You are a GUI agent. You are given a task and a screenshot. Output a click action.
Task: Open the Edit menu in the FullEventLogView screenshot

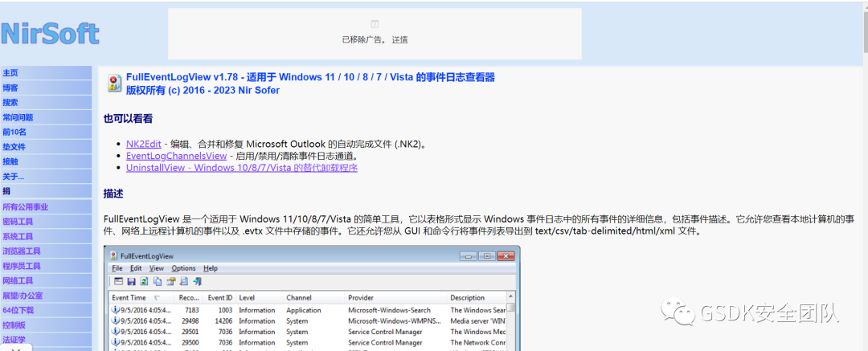click(136, 268)
